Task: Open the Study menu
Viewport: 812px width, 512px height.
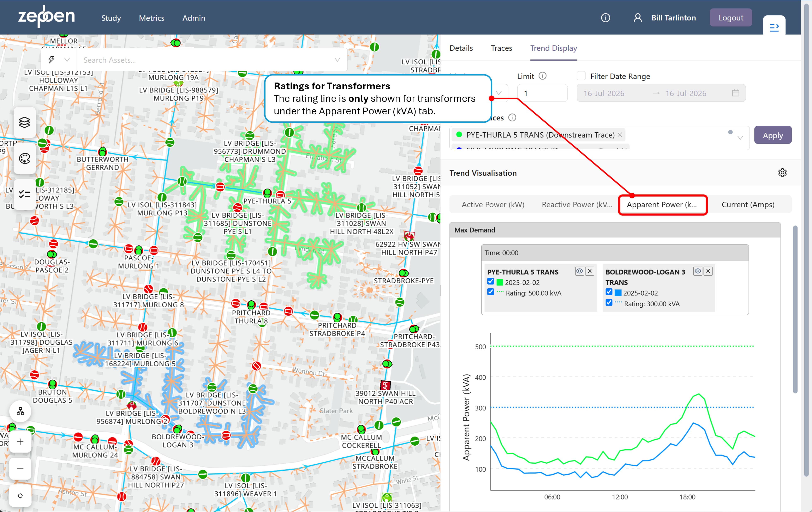Action: [111, 18]
